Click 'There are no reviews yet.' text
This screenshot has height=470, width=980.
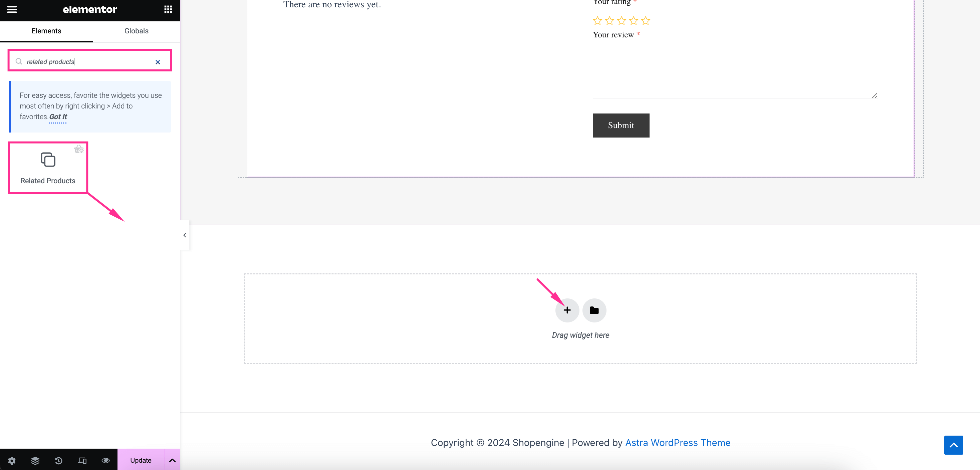coord(332,5)
